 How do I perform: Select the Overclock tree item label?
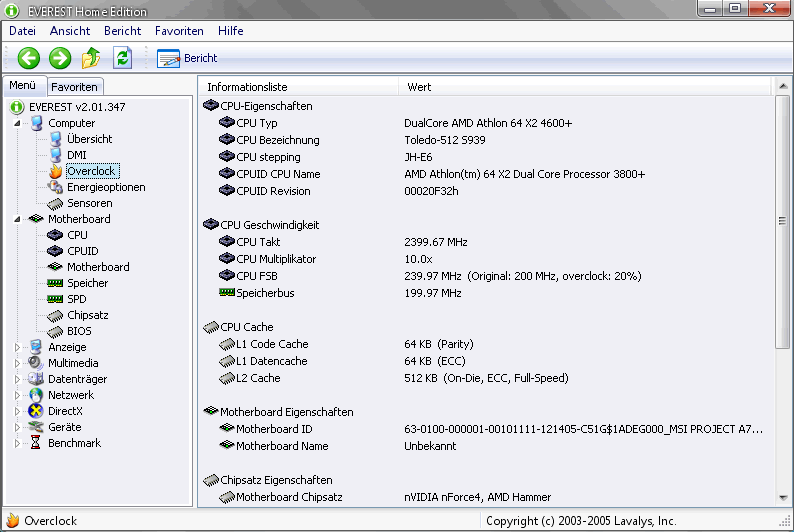point(91,171)
